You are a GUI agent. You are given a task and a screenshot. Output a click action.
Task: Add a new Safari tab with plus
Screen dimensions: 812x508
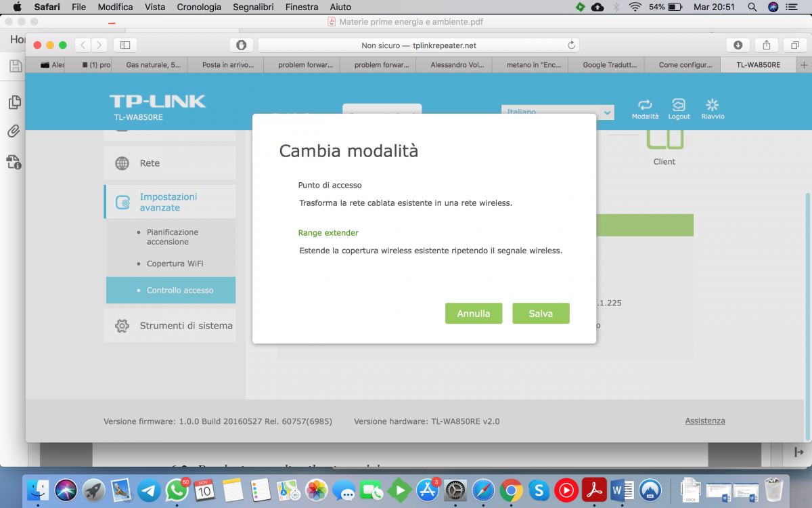804,65
